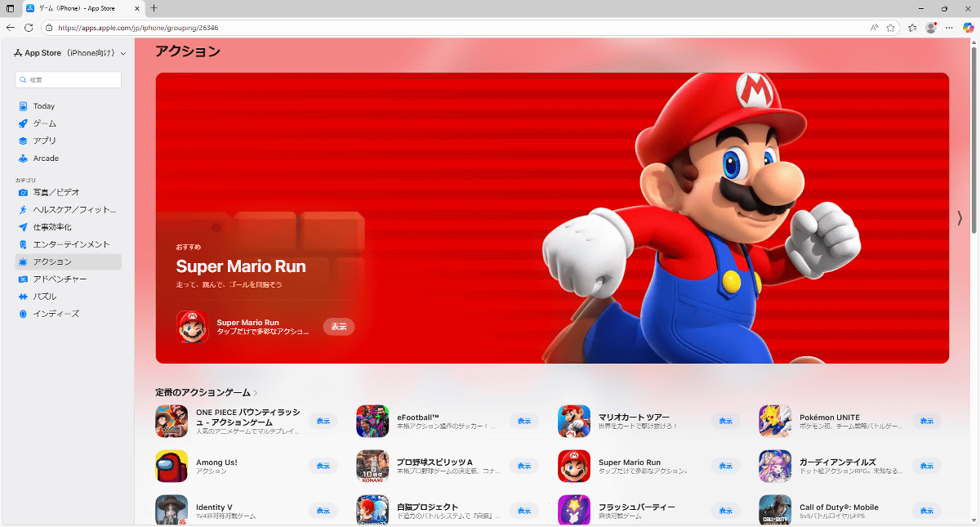This screenshot has width=980, height=527.
Task: Open the Today sidebar item
Action: click(44, 106)
